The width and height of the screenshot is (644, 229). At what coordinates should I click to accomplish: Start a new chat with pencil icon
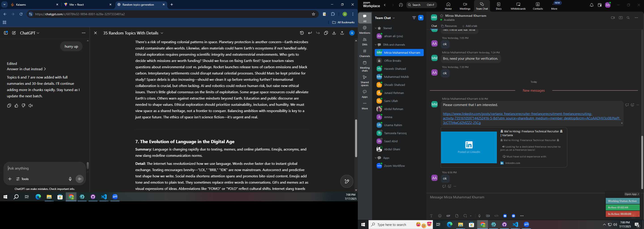14,33
